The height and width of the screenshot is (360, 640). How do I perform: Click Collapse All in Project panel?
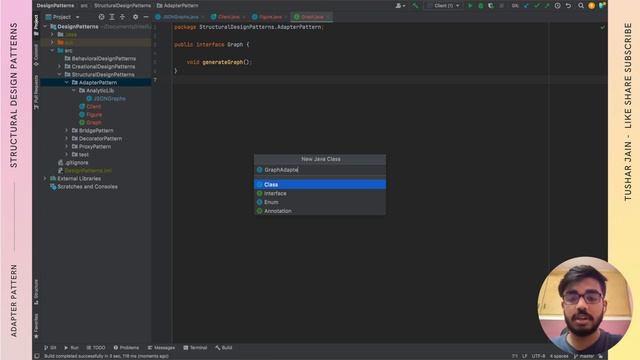tap(122, 17)
